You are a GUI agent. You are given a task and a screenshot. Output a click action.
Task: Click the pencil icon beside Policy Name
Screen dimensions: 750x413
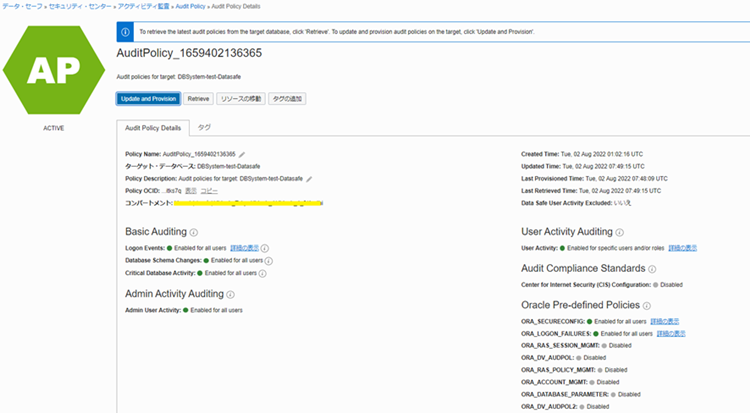tap(242, 154)
